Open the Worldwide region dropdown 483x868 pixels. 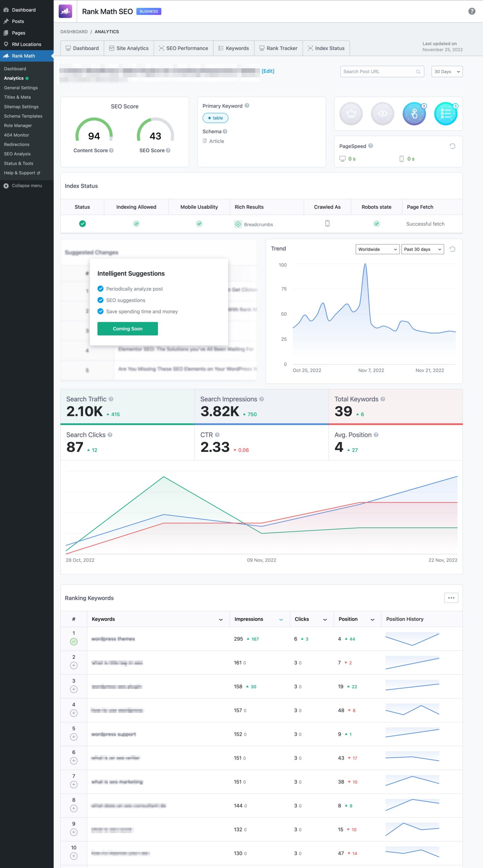click(377, 249)
